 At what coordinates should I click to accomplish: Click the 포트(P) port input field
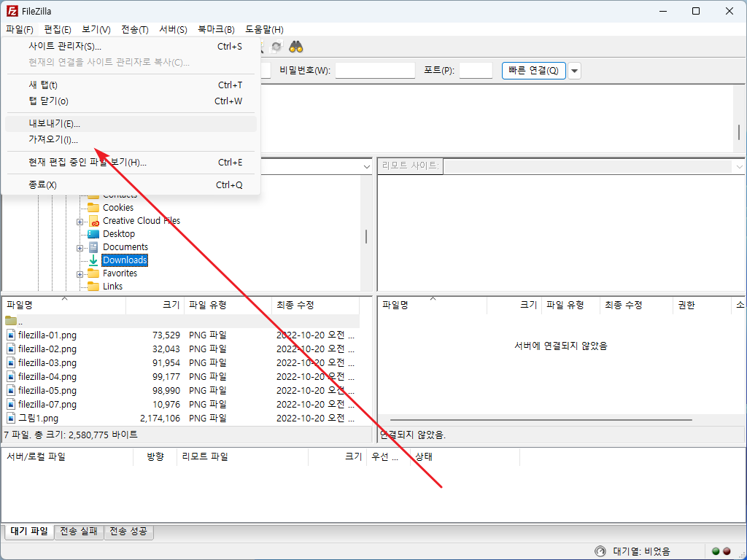476,71
